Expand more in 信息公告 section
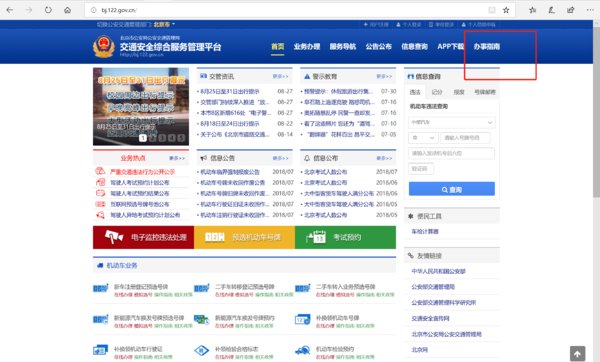This screenshot has width=600, height=362. pyautogui.click(x=280, y=158)
